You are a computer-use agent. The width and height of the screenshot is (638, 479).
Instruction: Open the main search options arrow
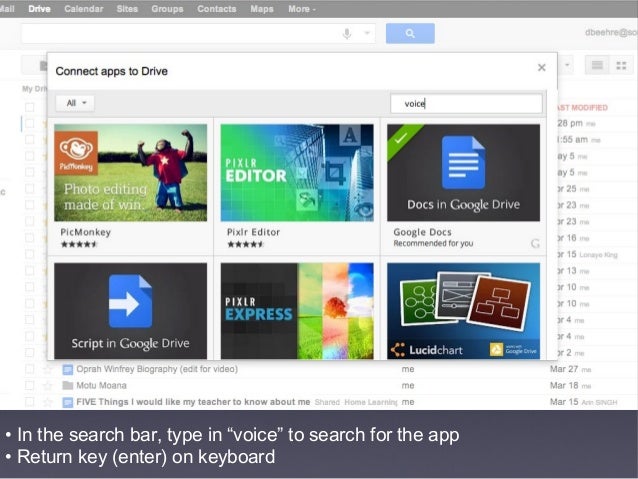click(x=367, y=33)
